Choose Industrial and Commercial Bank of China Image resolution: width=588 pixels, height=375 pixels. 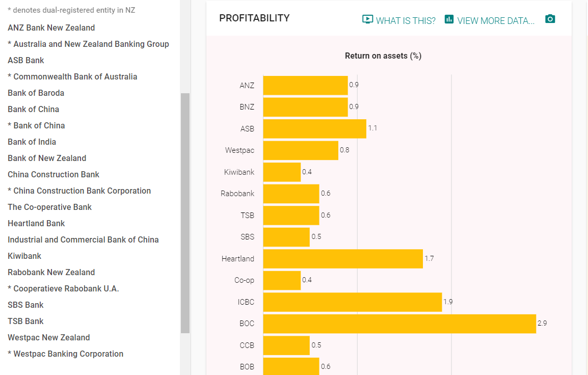pos(83,239)
